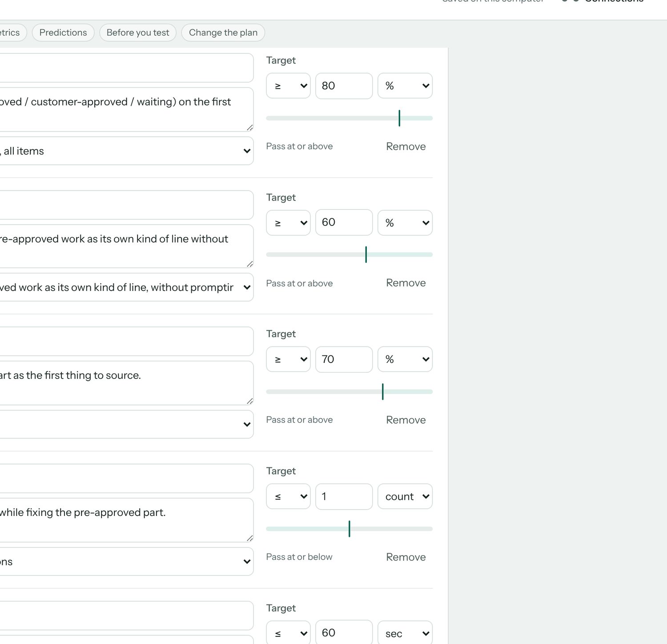
Task: Remove the metric with the count target
Action: (406, 557)
